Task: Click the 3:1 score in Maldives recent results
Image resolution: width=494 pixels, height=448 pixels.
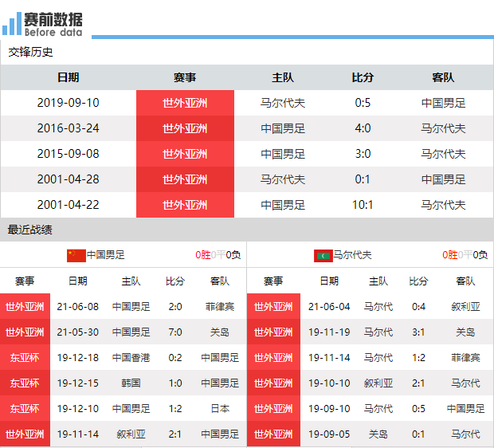Action: click(x=418, y=332)
